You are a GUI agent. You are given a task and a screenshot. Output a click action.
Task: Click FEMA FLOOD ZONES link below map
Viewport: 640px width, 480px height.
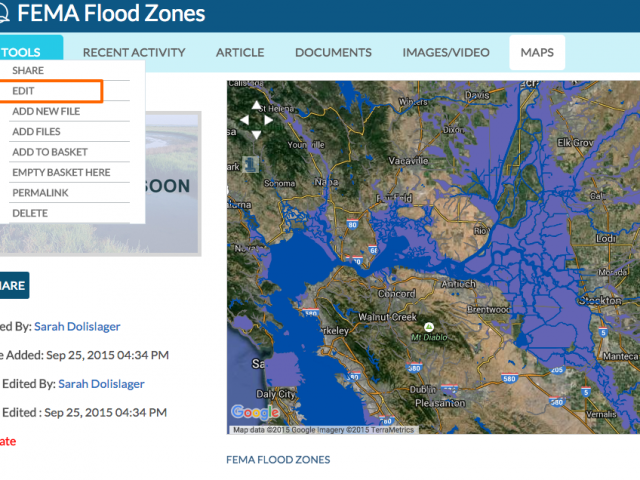pos(278,460)
